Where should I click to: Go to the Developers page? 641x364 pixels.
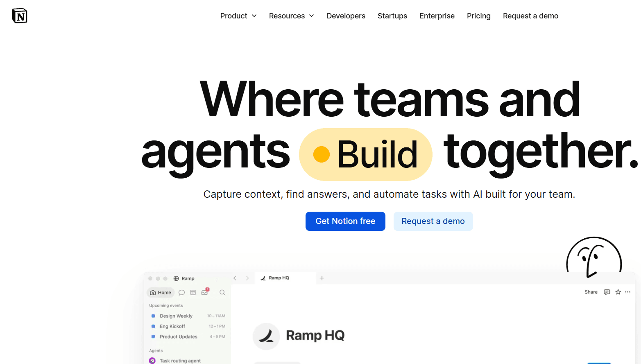346,16
